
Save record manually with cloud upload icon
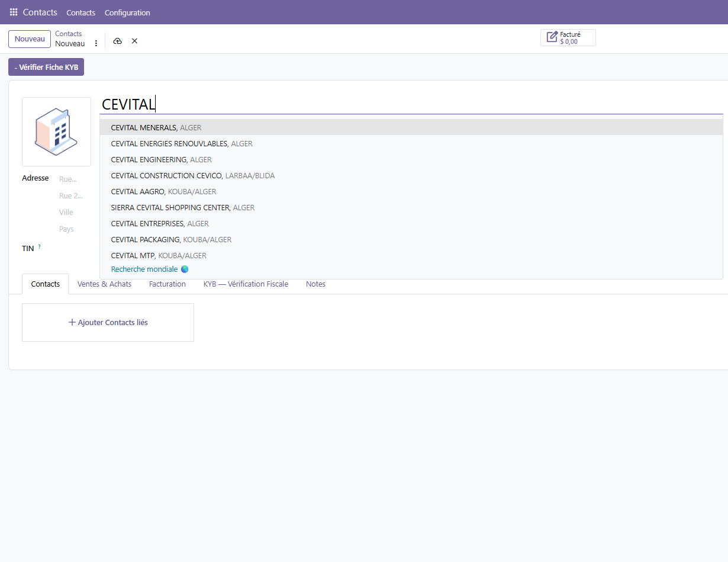(x=118, y=41)
